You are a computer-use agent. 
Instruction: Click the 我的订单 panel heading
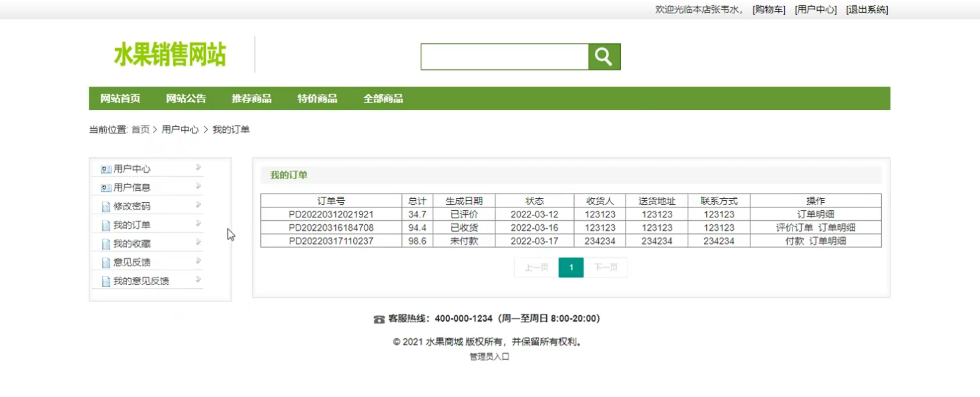pyautogui.click(x=289, y=175)
